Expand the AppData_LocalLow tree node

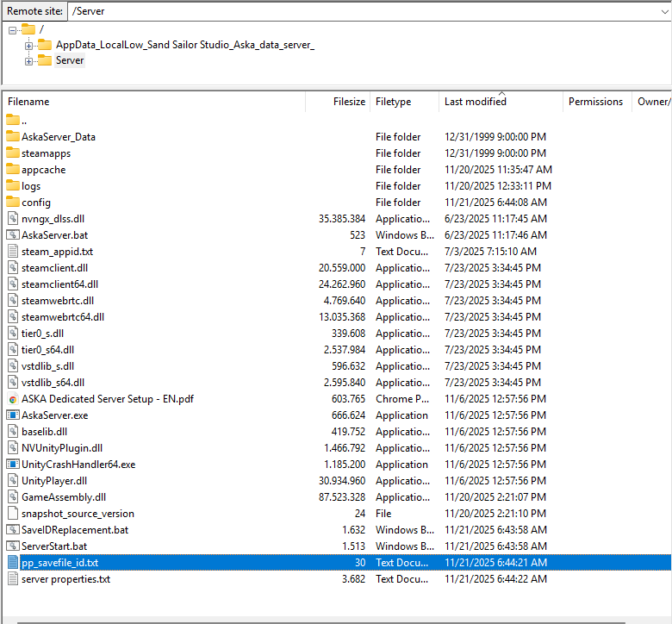29,45
